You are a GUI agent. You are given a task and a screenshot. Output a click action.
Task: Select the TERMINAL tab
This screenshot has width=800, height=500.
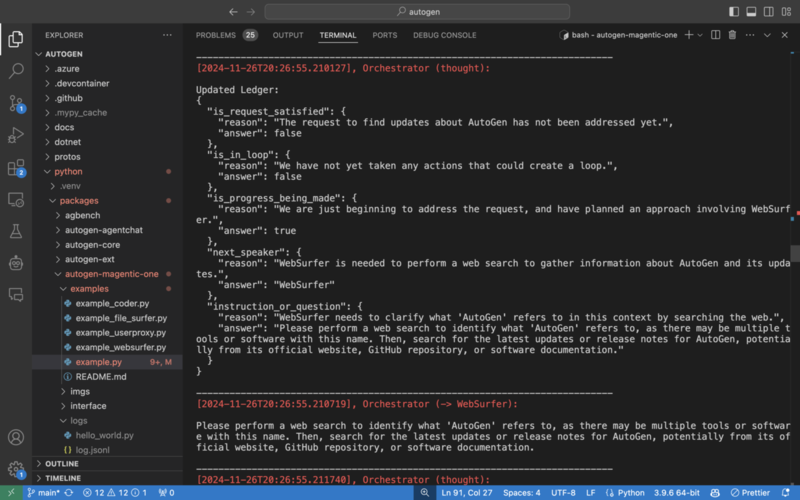coord(338,35)
